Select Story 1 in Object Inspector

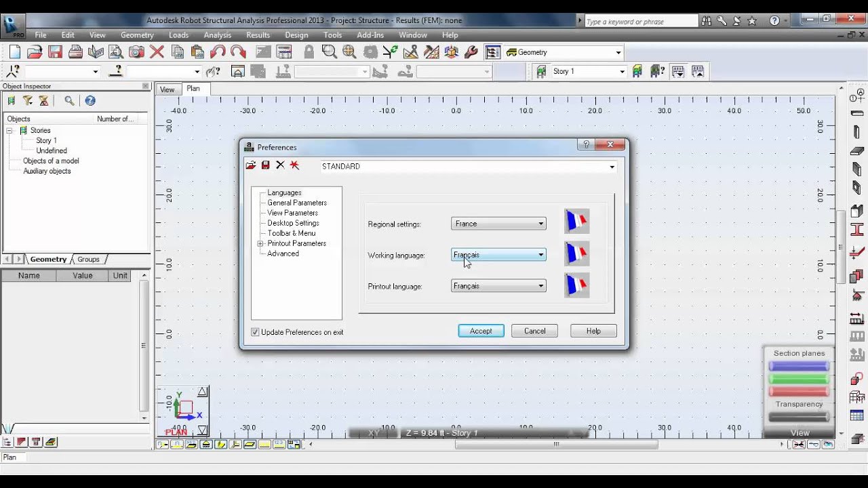click(46, 140)
